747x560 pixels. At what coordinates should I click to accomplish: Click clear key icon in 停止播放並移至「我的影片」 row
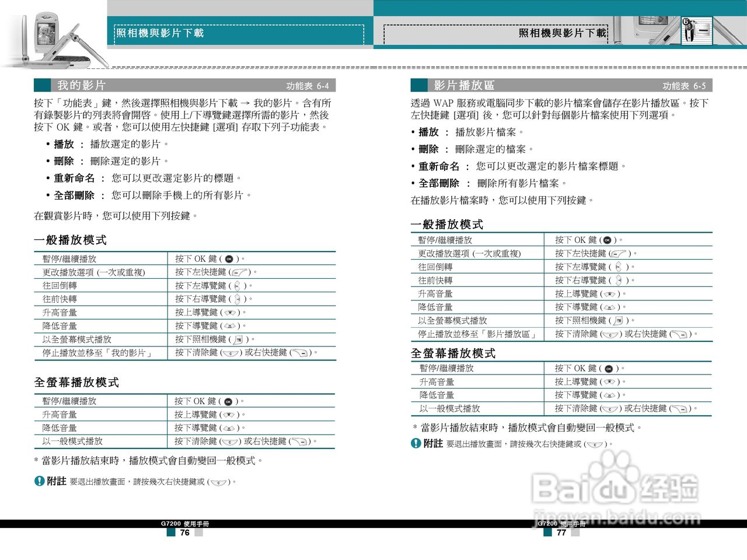coord(231,353)
